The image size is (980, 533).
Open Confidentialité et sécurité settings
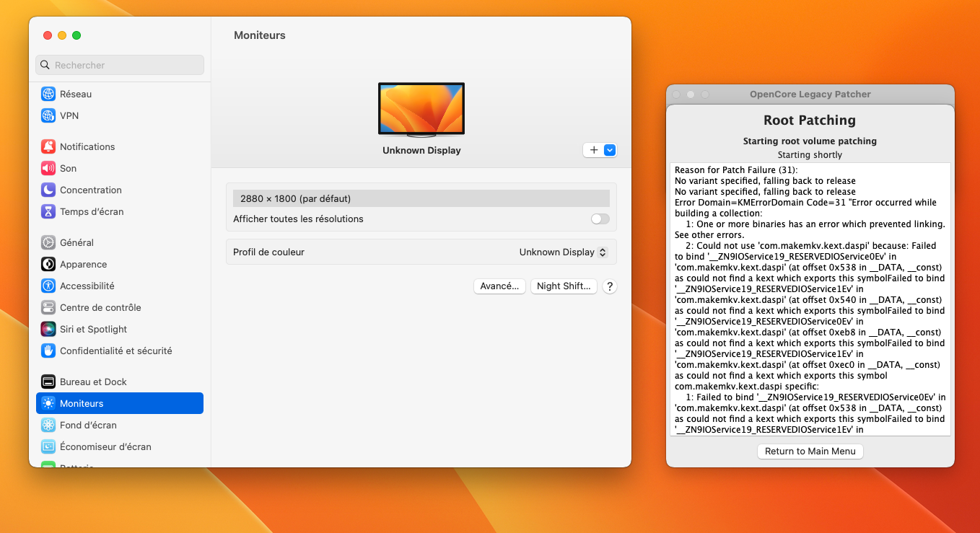[x=120, y=351]
